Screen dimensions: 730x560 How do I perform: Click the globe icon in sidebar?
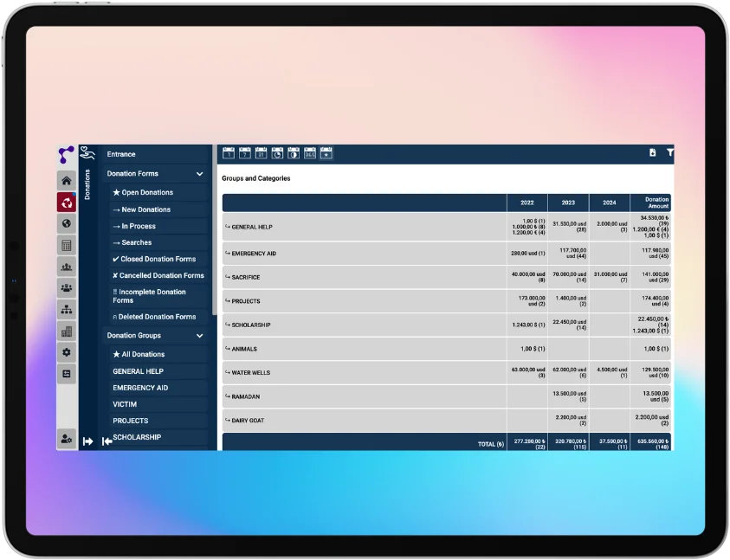click(x=67, y=223)
